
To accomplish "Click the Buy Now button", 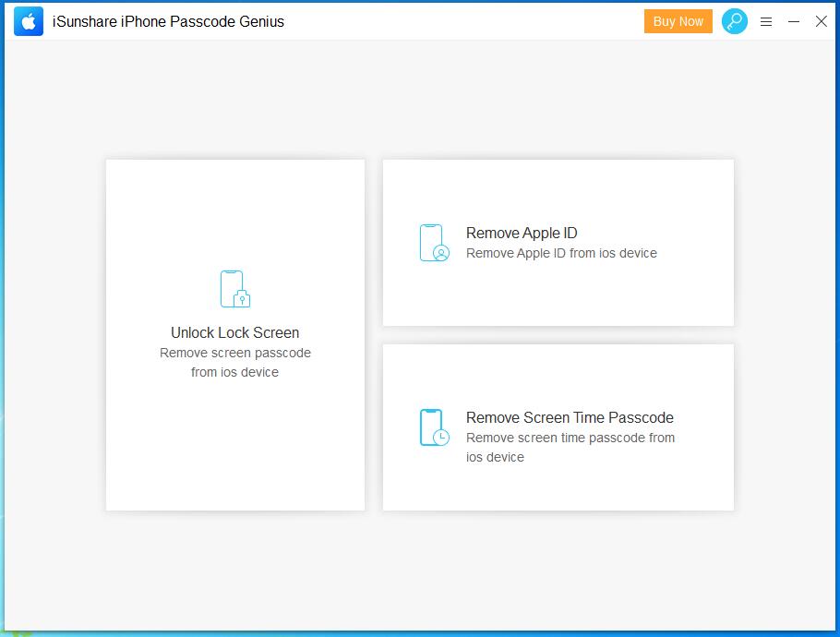I will (678, 20).
